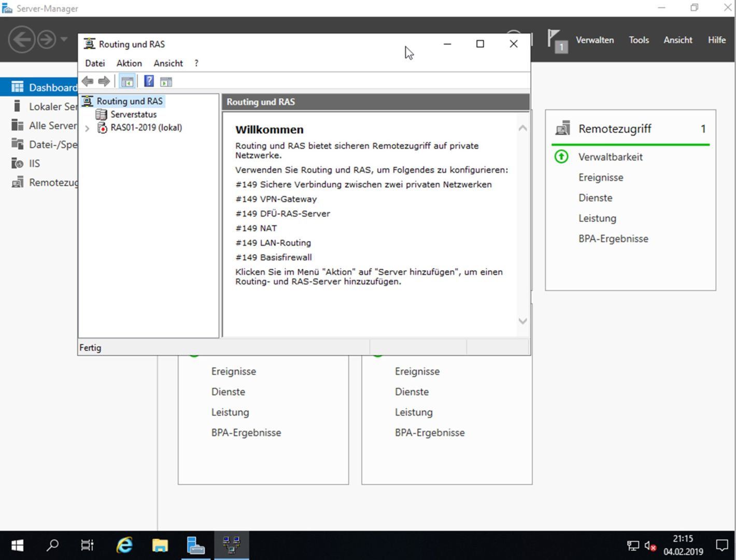Select Datei-/Speicherdienste in sidebar

point(39,144)
